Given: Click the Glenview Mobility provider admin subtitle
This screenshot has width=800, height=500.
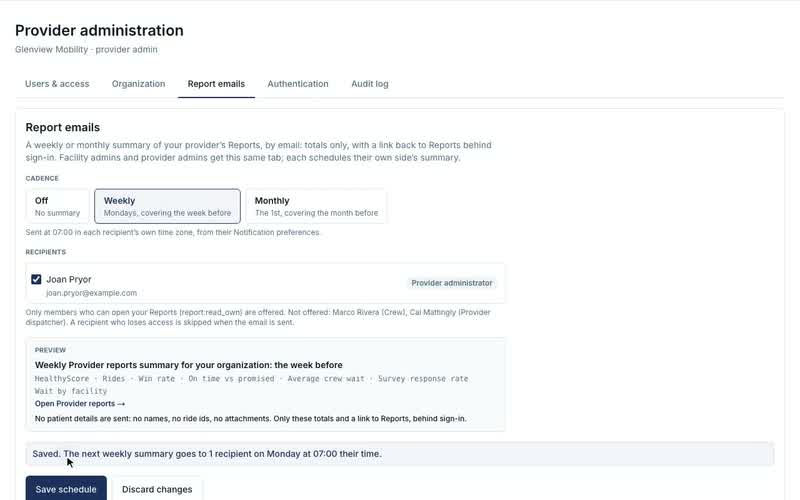Looking at the screenshot, I should tap(86, 49).
